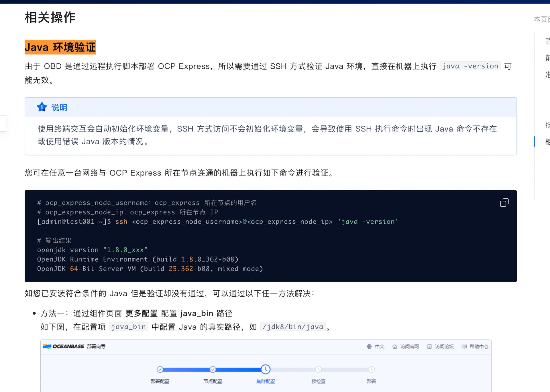Click the /jdk8/bin/java inline code
Viewport: 550px width, 392px height.
click(293, 327)
